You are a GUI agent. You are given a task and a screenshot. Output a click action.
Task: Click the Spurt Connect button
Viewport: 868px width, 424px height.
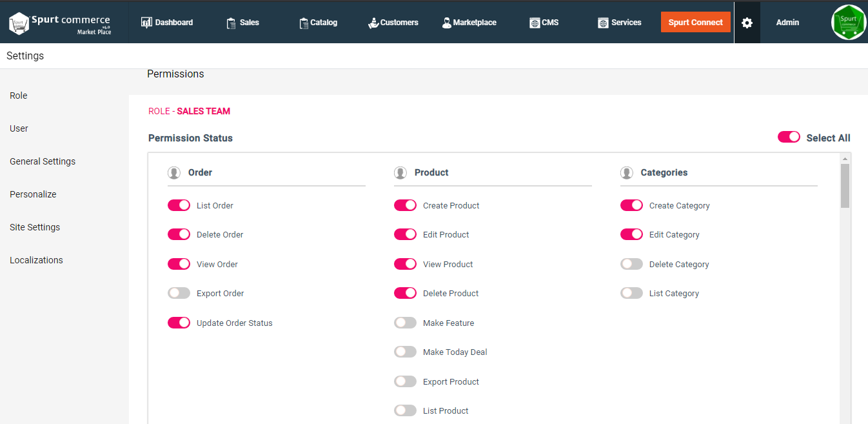695,23
